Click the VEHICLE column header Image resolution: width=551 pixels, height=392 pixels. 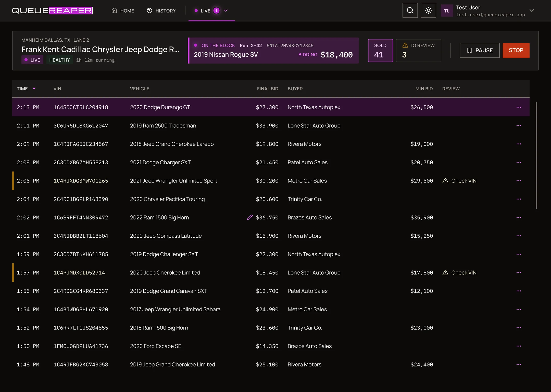[140, 89]
